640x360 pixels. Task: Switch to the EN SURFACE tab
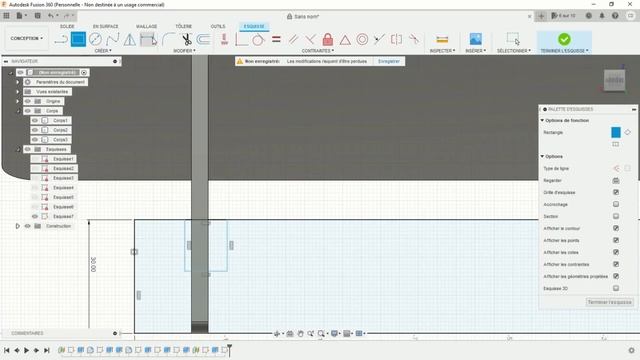[x=106, y=26]
